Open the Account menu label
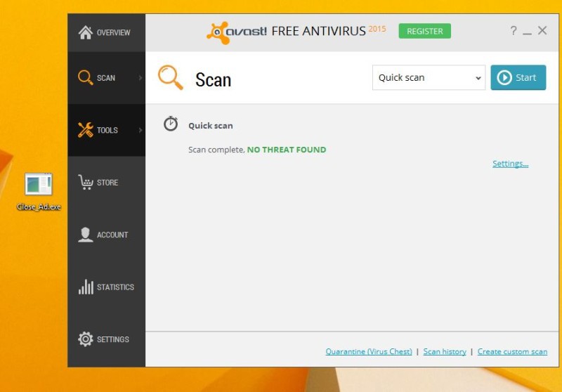 coord(112,235)
